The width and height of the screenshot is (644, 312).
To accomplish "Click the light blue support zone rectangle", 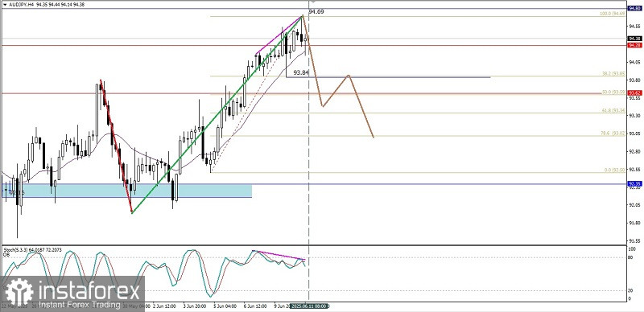I will click(127, 191).
